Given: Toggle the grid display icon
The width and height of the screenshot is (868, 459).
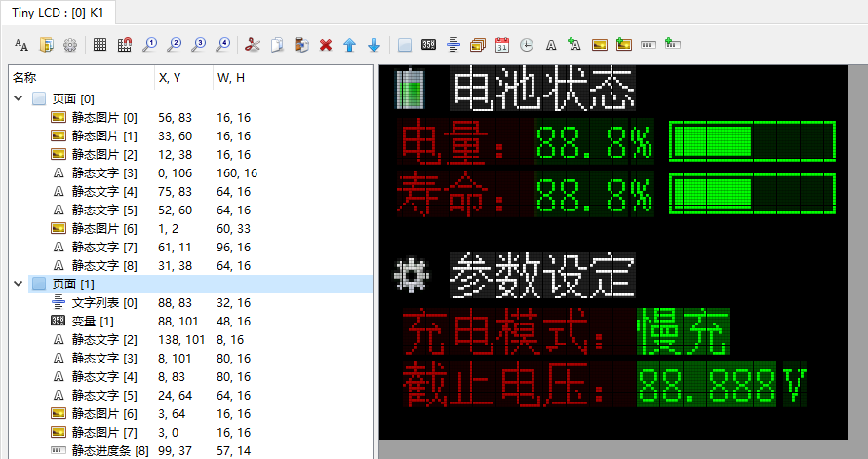Looking at the screenshot, I should pyautogui.click(x=99, y=45).
